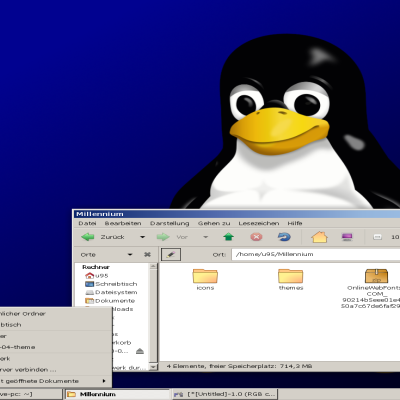400x400 pixels.
Task: Choose the -04-theme popup menu entry
Action: click(x=55, y=347)
